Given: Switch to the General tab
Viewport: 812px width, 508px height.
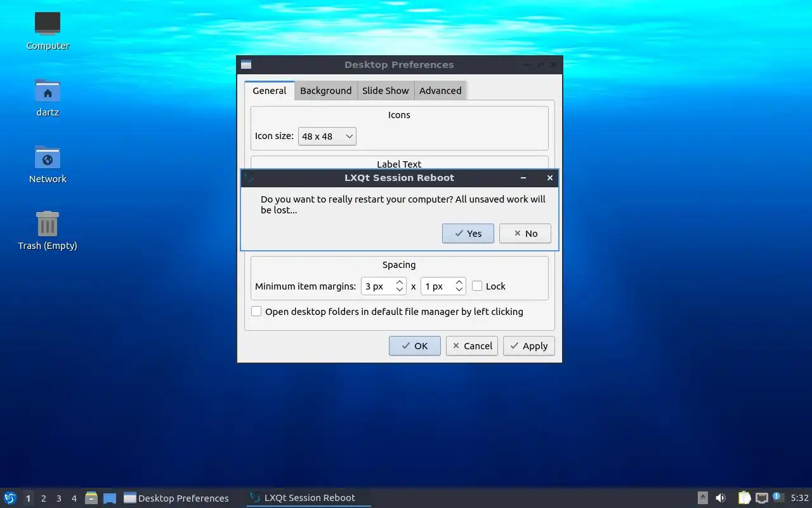Looking at the screenshot, I should coord(269,91).
